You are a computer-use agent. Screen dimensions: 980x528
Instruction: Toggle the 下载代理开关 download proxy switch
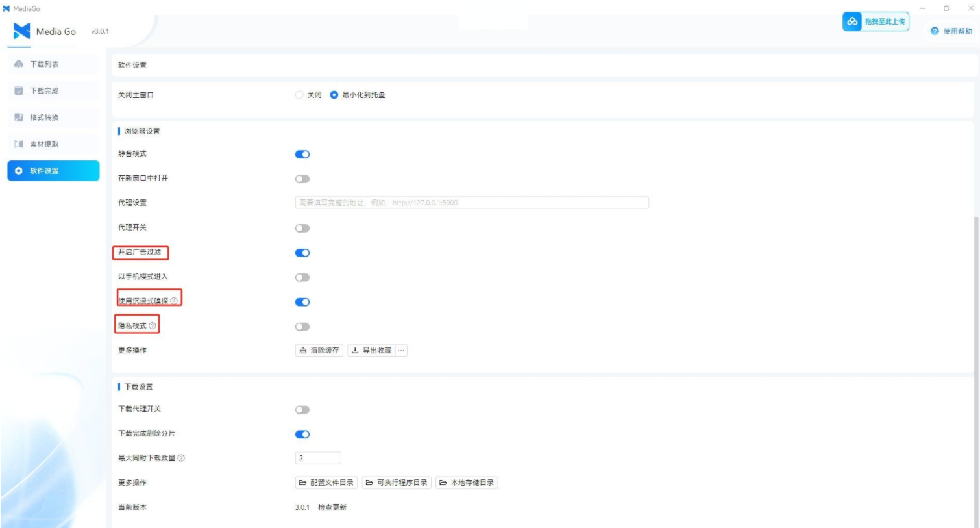click(302, 409)
